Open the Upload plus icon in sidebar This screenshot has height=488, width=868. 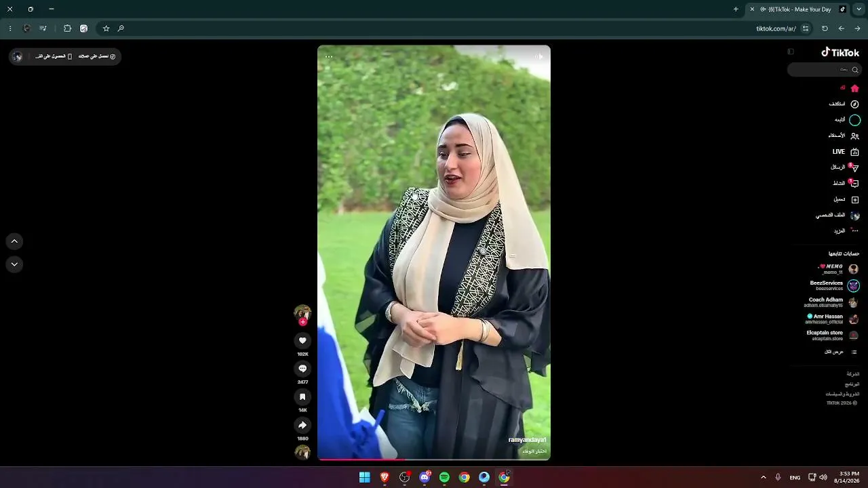pyautogui.click(x=854, y=199)
